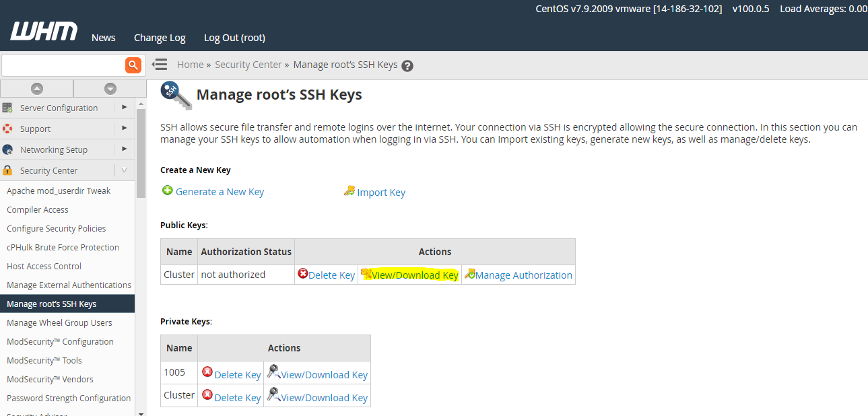Open the Change Log menu item

(160, 38)
